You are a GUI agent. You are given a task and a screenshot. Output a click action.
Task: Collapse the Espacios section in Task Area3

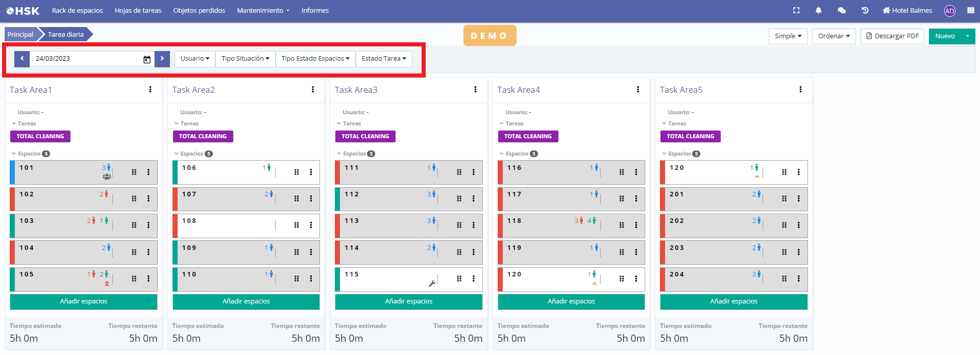point(339,154)
